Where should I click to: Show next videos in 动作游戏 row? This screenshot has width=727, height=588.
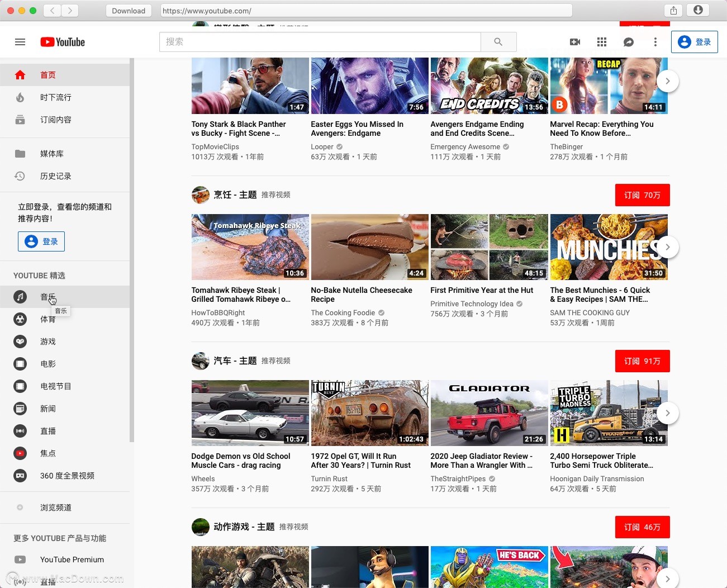[667, 578]
